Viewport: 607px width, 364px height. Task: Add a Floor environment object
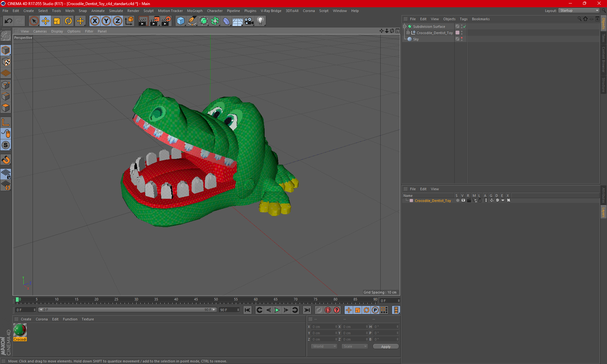coord(237,21)
